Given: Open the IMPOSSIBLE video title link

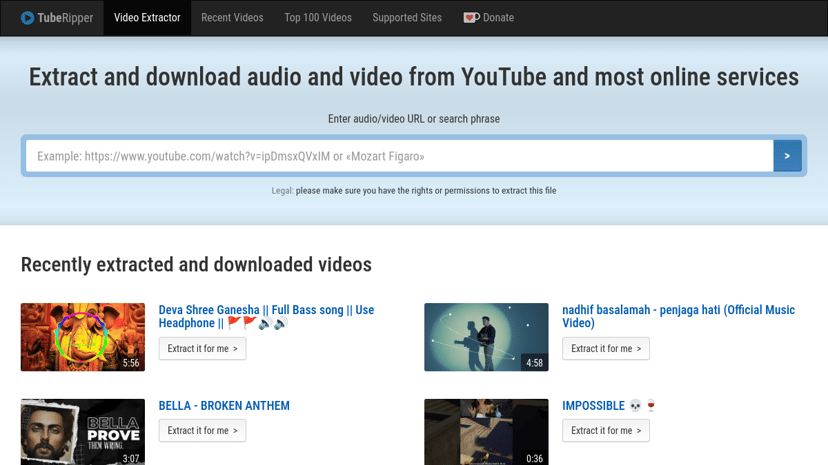Looking at the screenshot, I should click(x=608, y=405).
